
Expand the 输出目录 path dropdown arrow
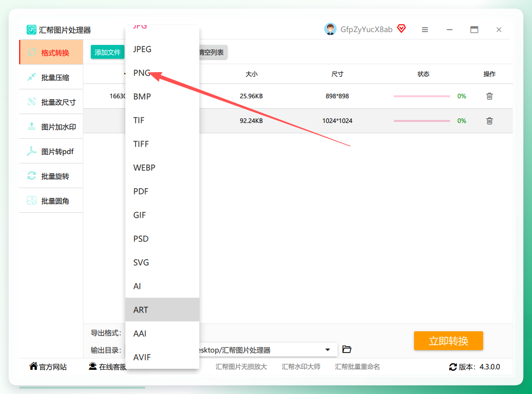[x=327, y=350]
